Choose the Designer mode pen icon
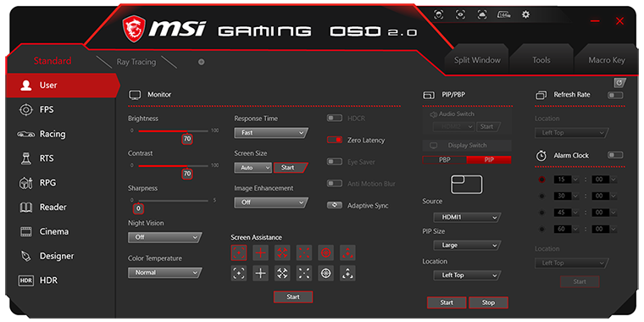 (26, 256)
